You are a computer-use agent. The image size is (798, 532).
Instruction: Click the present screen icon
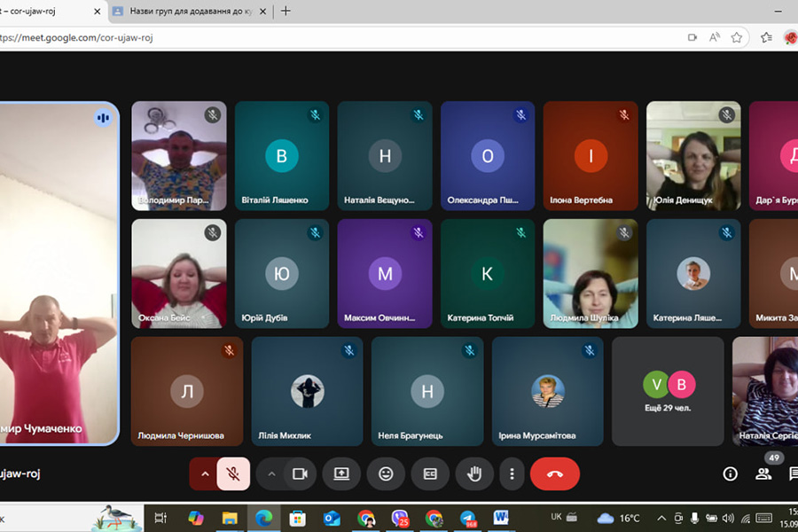pyautogui.click(x=341, y=474)
